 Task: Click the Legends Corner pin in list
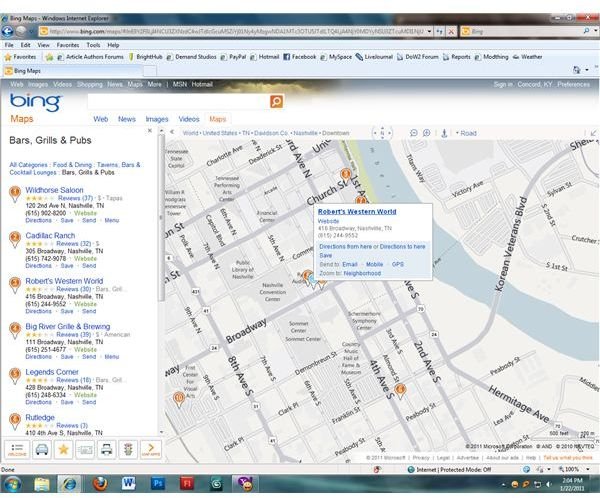[x=15, y=376]
